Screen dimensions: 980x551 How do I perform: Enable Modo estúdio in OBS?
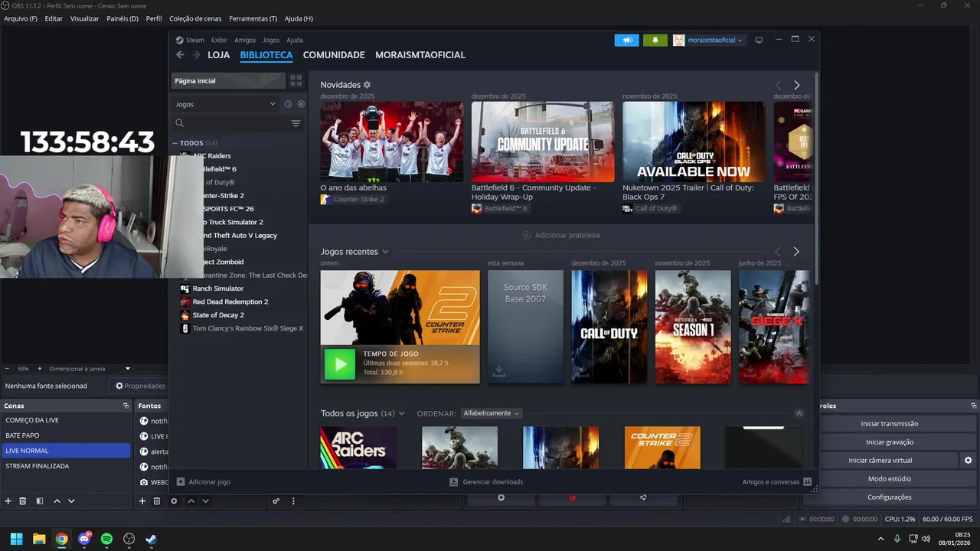(890, 479)
